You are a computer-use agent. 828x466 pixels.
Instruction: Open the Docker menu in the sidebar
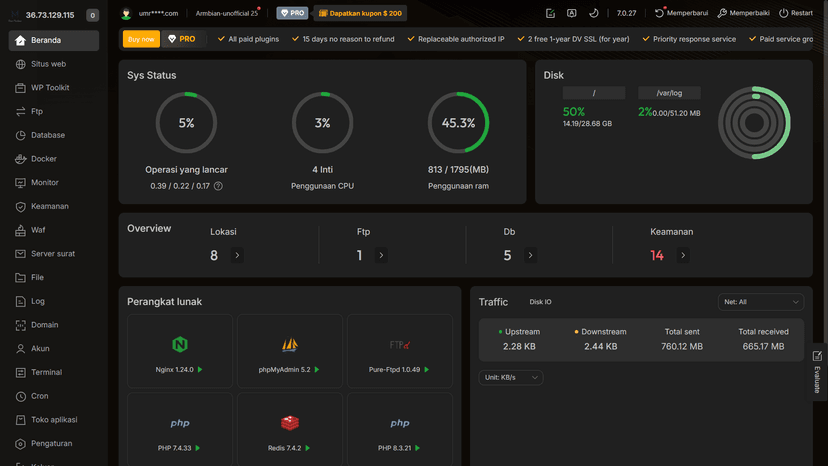click(x=43, y=159)
